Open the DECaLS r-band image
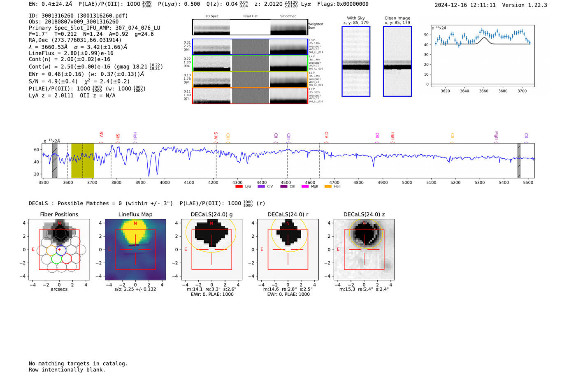 click(x=288, y=249)
